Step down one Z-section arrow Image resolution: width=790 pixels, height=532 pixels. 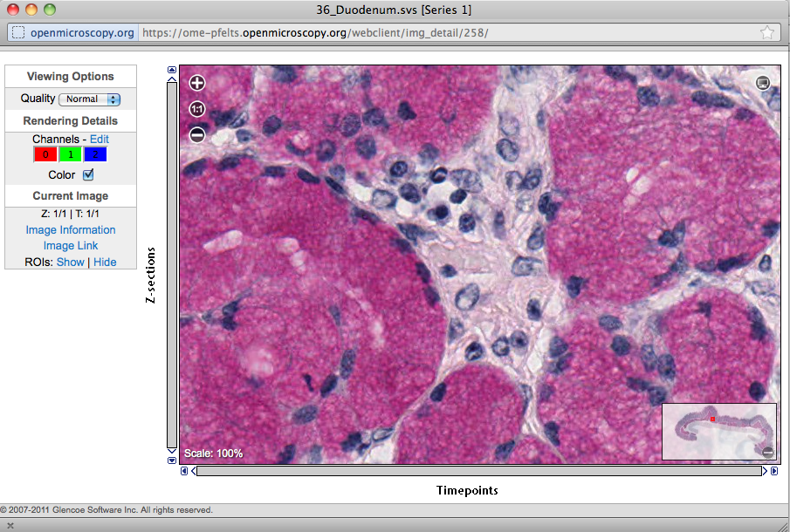(x=172, y=451)
